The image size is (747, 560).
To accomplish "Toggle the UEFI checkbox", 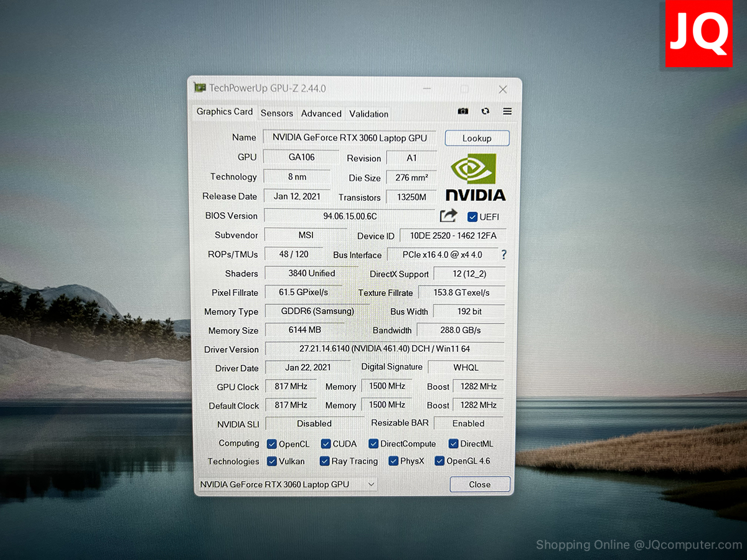I will pyautogui.click(x=472, y=217).
